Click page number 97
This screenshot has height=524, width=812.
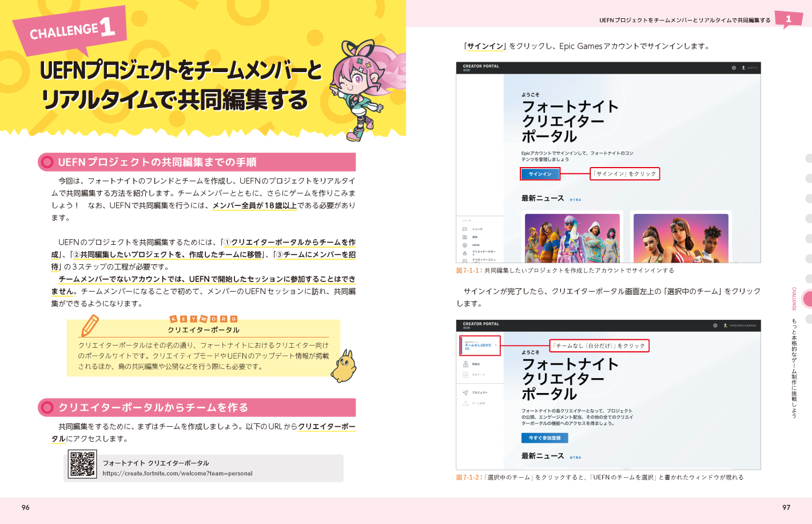786,507
